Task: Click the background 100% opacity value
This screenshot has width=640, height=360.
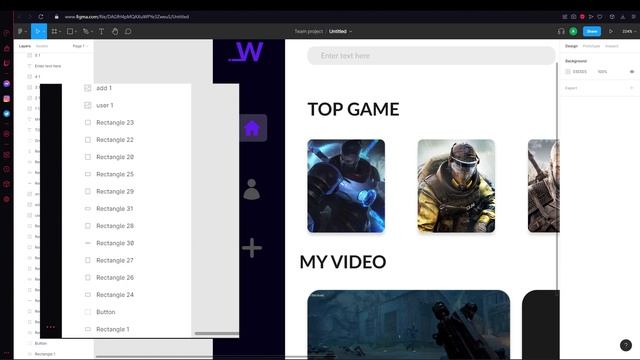Action: (602, 71)
